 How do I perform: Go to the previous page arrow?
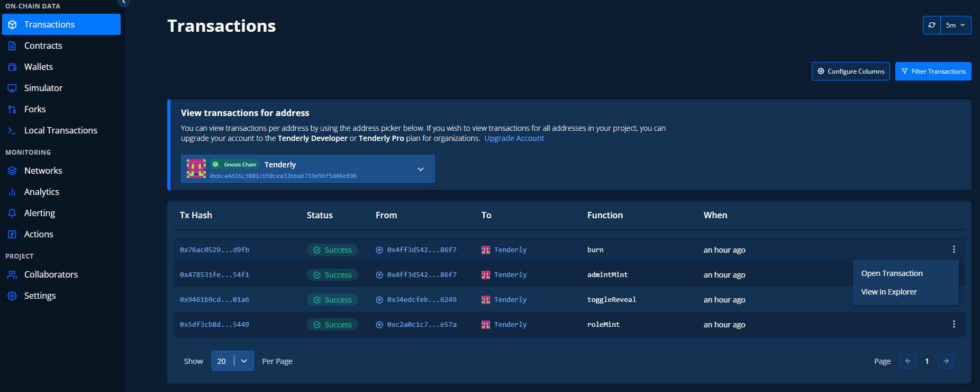pyautogui.click(x=908, y=361)
